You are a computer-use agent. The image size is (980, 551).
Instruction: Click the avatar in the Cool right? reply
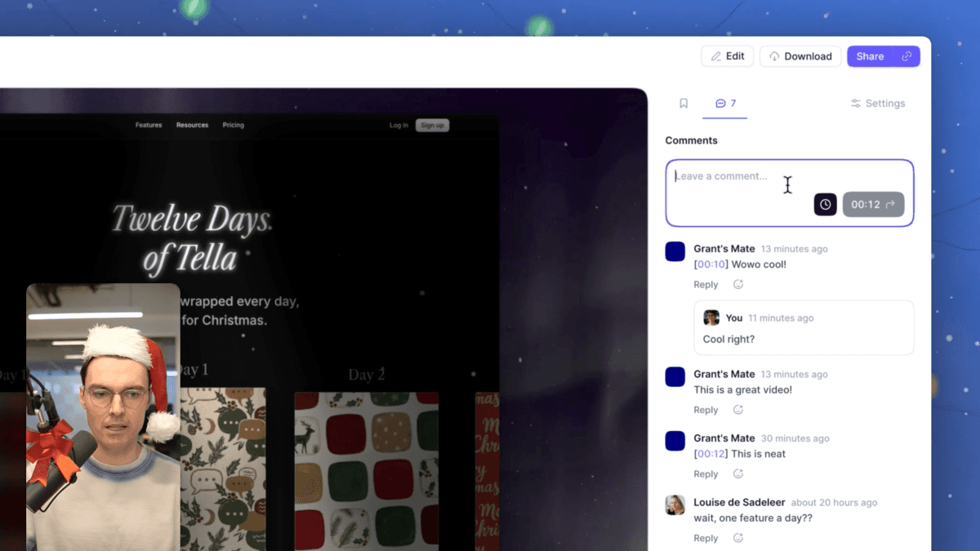coord(711,318)
